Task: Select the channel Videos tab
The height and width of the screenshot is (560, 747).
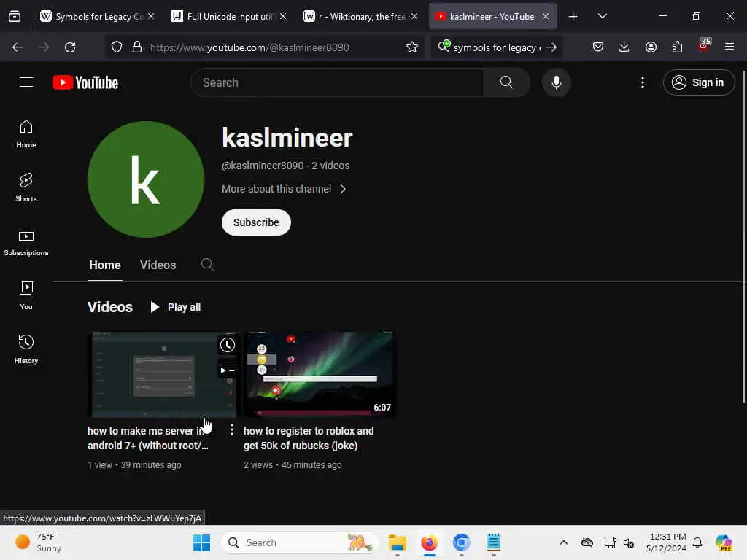Action: pos(158,265)
